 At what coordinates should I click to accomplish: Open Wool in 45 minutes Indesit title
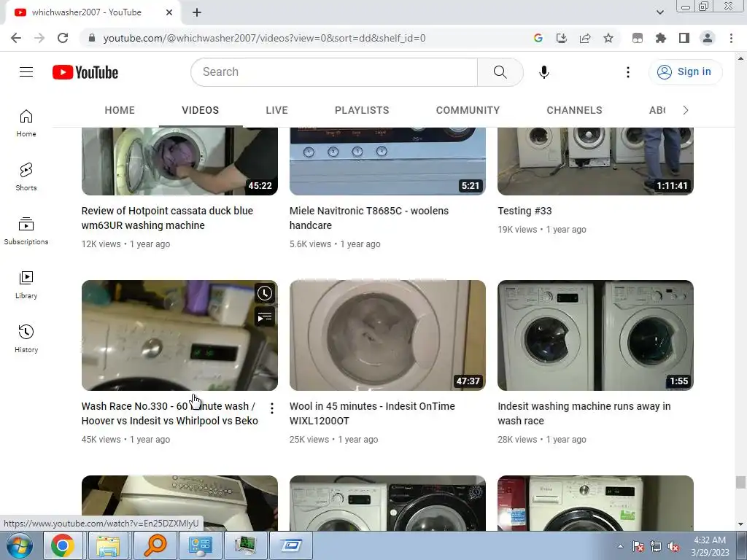372,413
